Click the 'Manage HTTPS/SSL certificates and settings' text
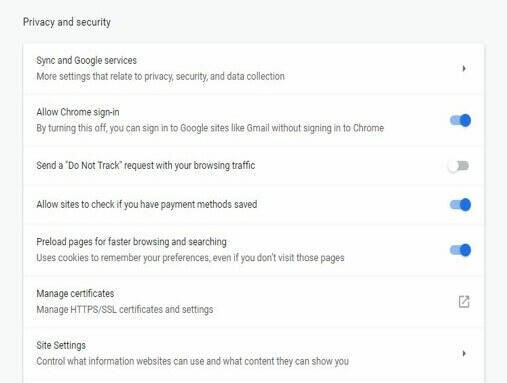 (125, 310)
